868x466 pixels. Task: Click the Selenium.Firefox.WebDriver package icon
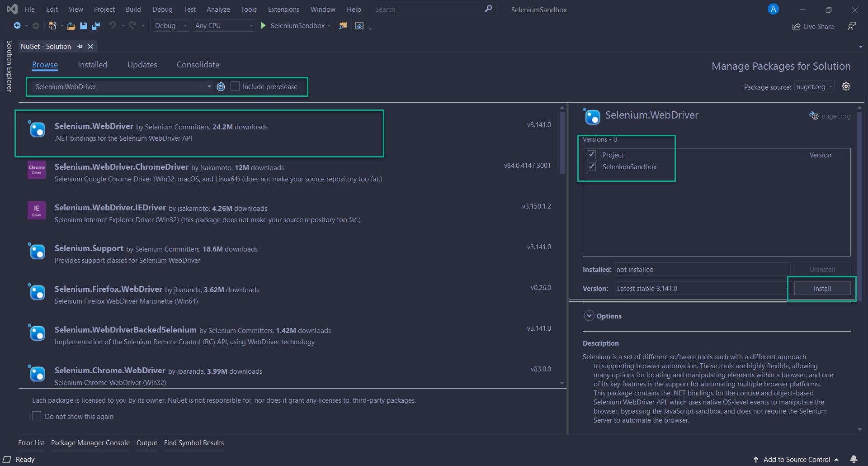(37, 292)
